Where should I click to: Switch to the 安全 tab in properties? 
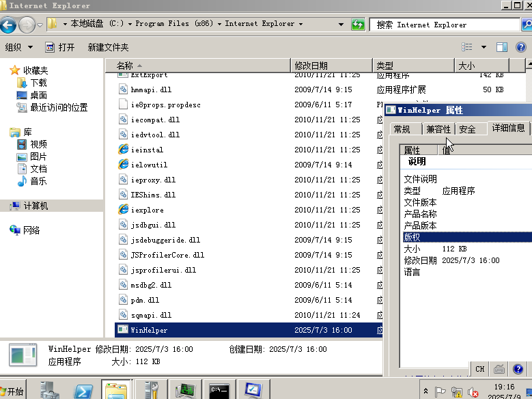[x=471, y=129]
